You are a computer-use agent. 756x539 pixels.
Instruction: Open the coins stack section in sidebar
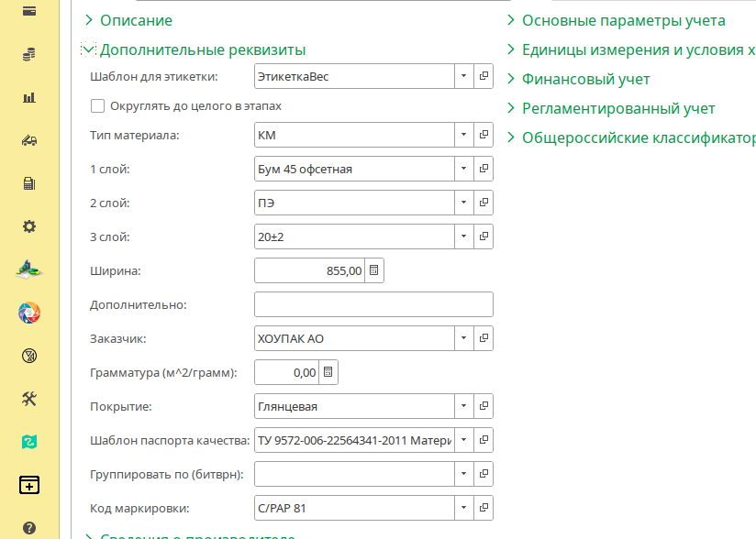(29, 55)
